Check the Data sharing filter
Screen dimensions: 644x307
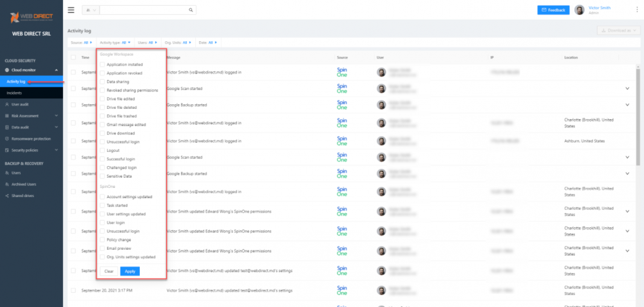pos(102,82)
